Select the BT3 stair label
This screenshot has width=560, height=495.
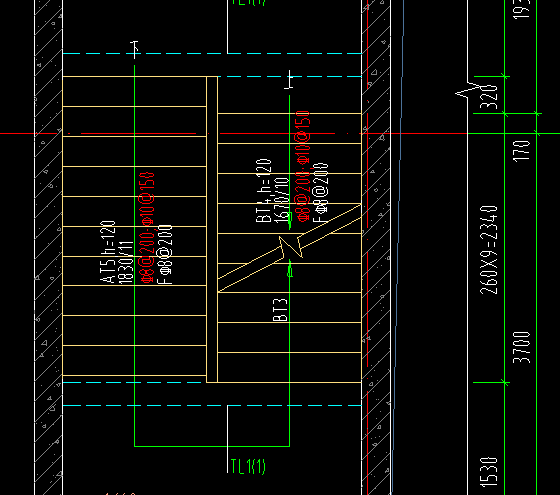click(280, 310)
